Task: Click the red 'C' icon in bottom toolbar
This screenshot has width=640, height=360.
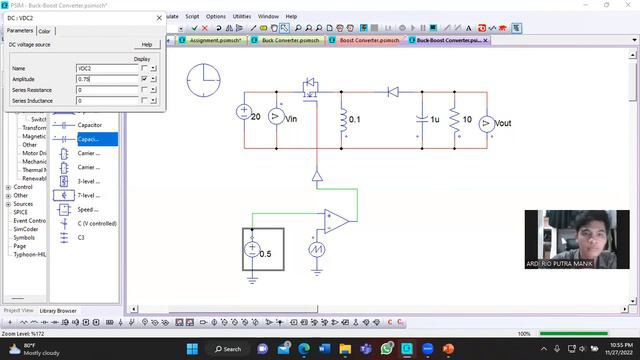Action: click(x=390, y=322)
